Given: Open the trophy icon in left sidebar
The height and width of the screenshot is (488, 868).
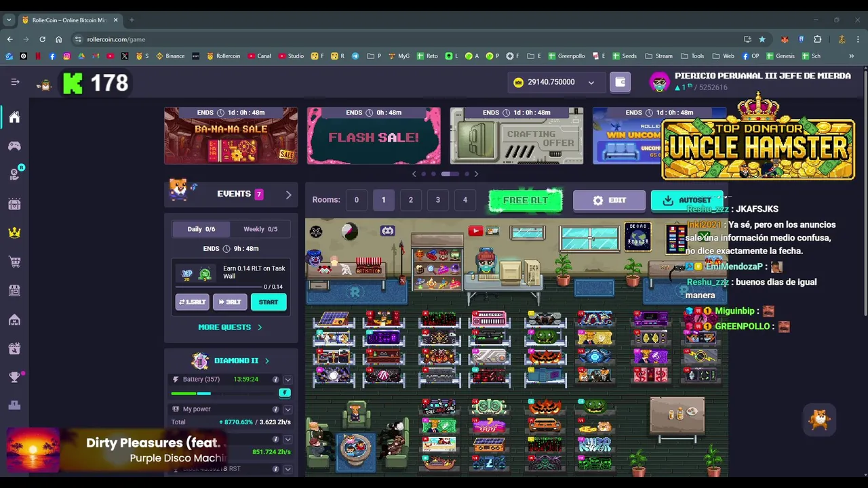Looking at the screenshot, I should click(14, 378).
